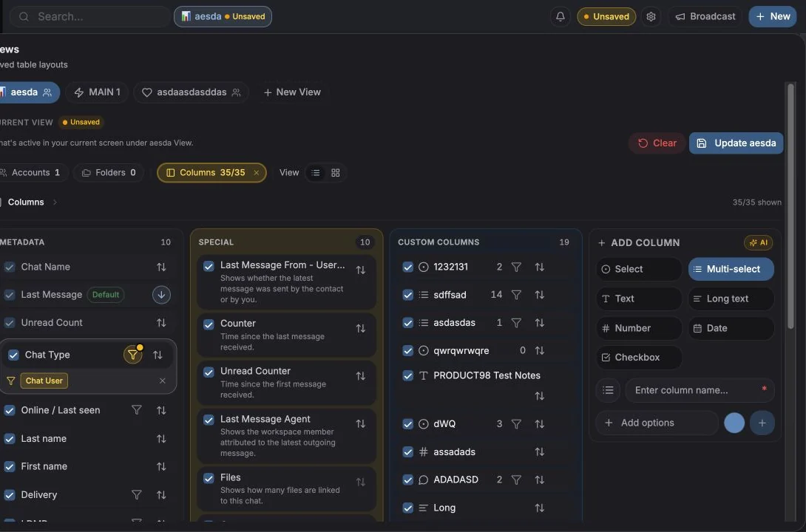Click the sort arrows for Chat Name
This screenshot has height=532, width=806.
pyautogui.click(x=161, y=267)
